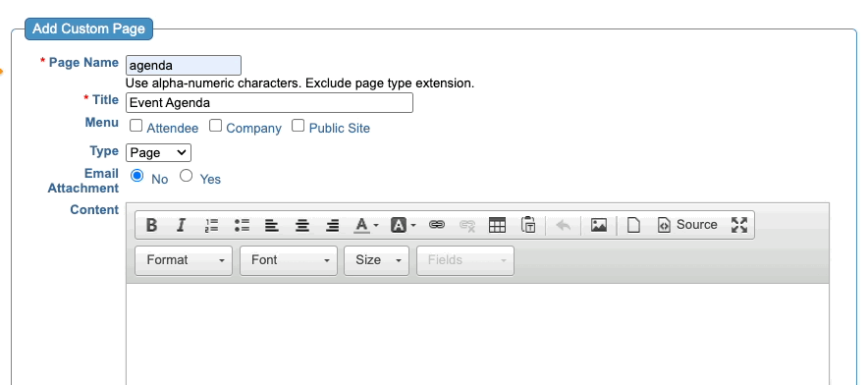Apply italic formatting with the I icon
The image size is (868, 385).
(181, 225)
